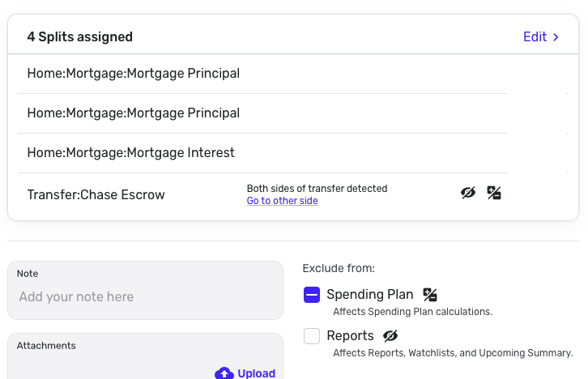
Task: Click the cloud upload icon
Action: pos(224,373)
